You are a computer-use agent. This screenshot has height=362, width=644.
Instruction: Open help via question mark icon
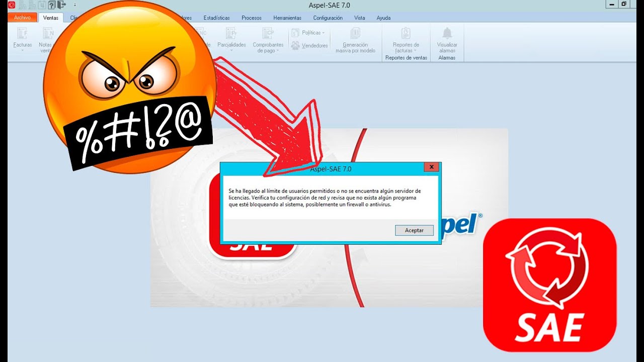(51, 5)
